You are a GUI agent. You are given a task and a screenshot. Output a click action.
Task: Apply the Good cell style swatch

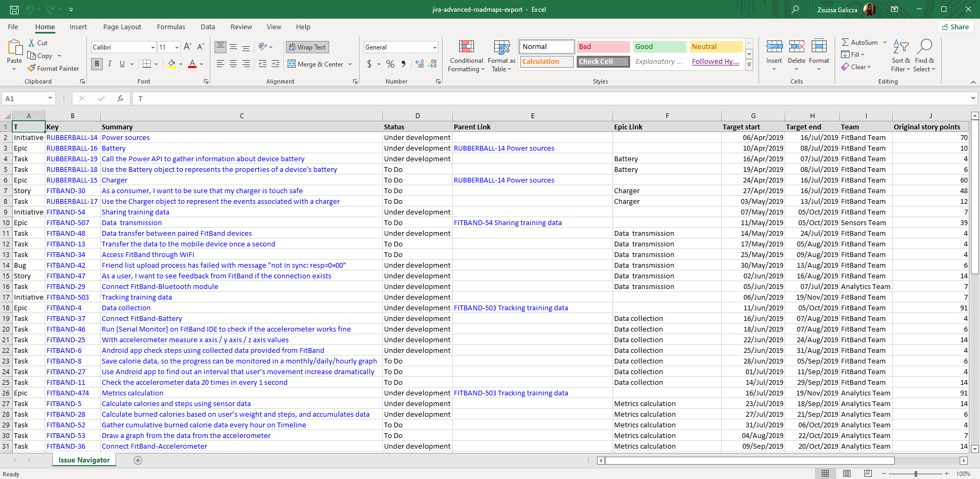click(x=659, y=47)
